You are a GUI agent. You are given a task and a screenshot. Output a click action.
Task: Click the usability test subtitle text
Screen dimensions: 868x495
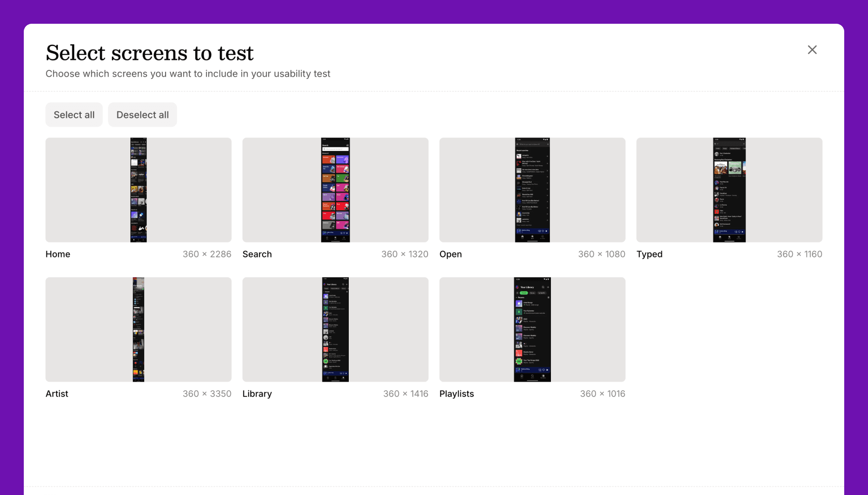[188, 74]
